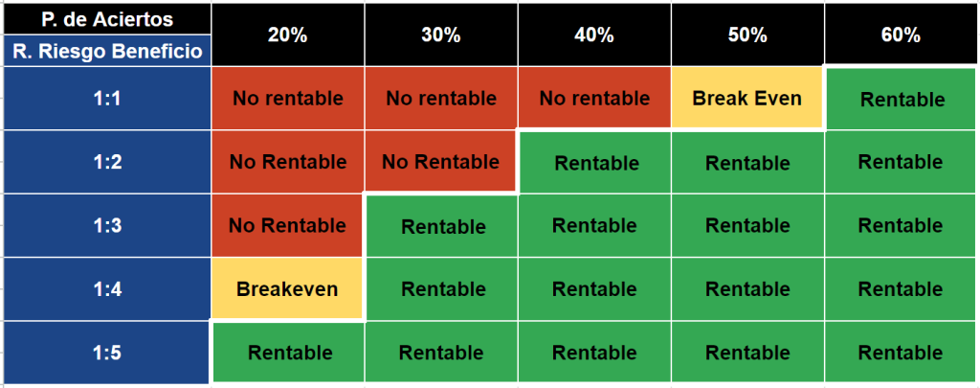980x388 pixels.
Task: Select the 30% column header
Action: click(440, 34)
